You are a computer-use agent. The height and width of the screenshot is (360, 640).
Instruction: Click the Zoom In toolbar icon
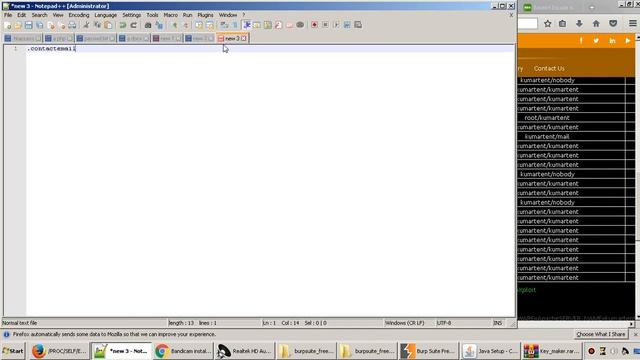pyautogui.click(x=174, y=25)
